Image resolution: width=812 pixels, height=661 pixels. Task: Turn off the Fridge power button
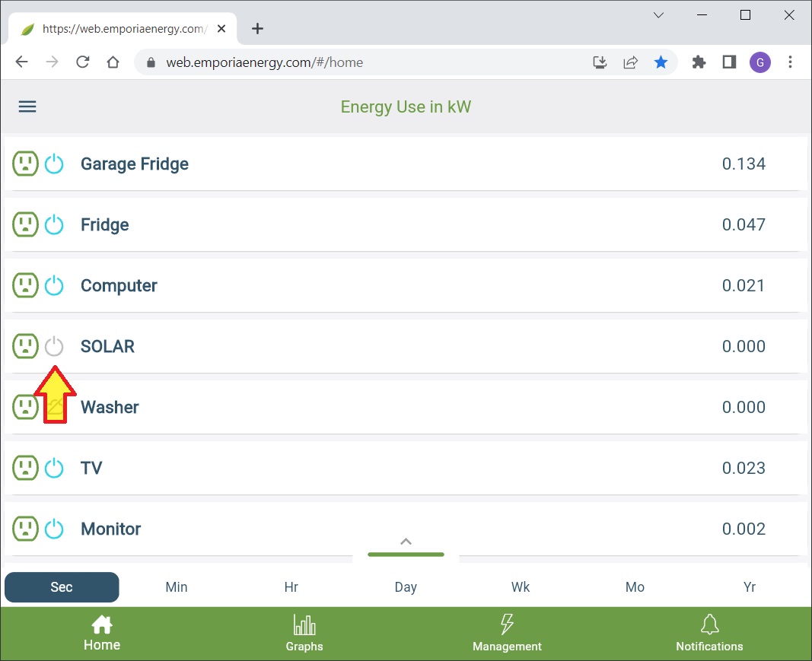[x=54, y=224]
